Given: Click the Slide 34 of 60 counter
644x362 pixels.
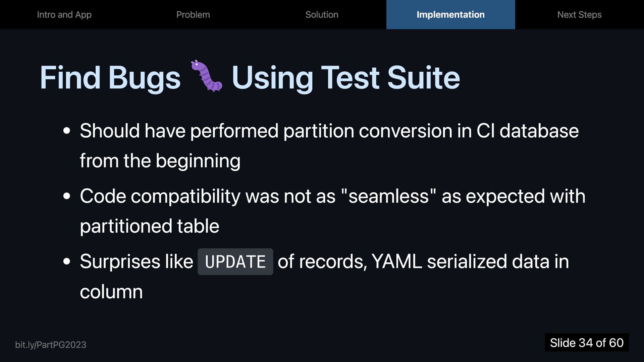Looking at the screenshot, I should [587, 343].
